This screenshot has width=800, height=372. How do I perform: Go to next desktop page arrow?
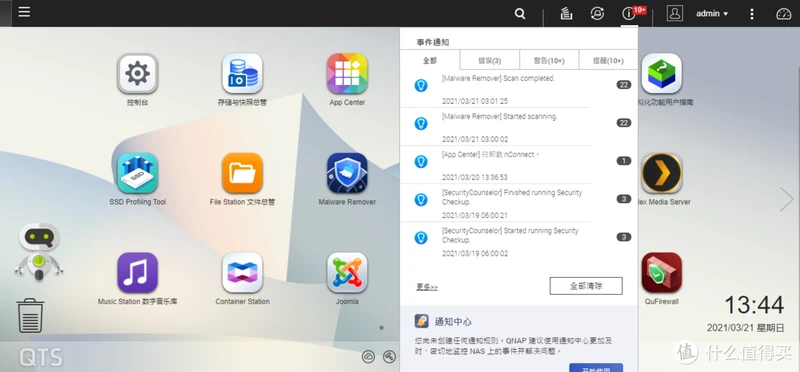coord(786,199)
